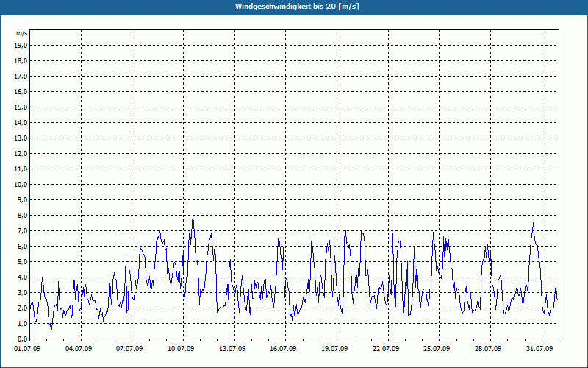
Task: Click the 28.07.09 date label
Action: coord(488,349)
